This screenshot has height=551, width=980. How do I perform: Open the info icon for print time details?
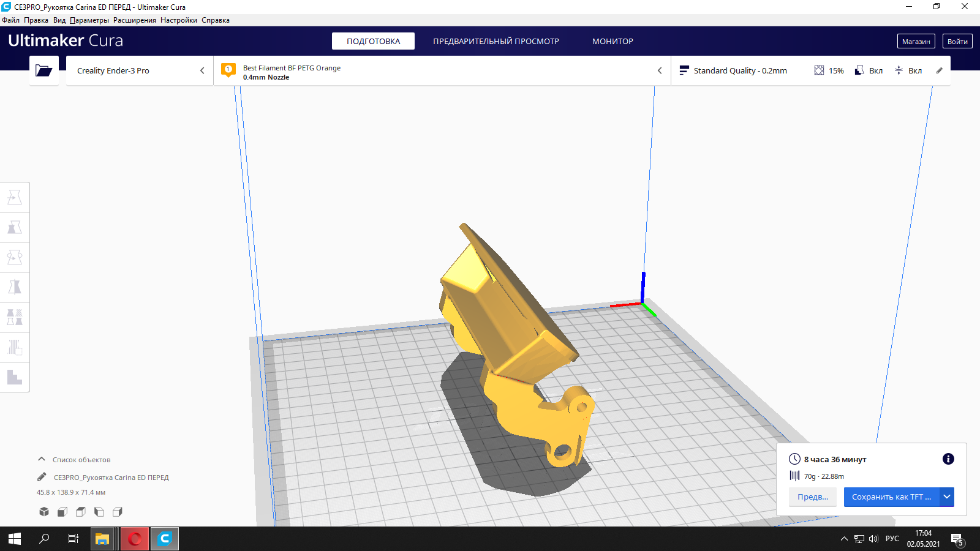[948, 459]
